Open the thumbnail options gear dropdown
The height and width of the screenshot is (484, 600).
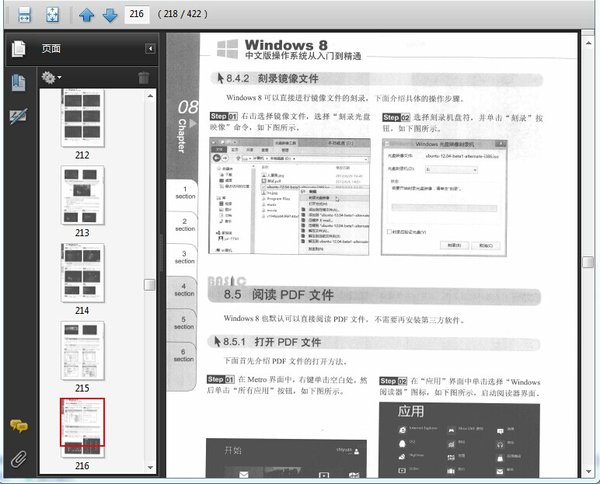[x=51, y=77]
